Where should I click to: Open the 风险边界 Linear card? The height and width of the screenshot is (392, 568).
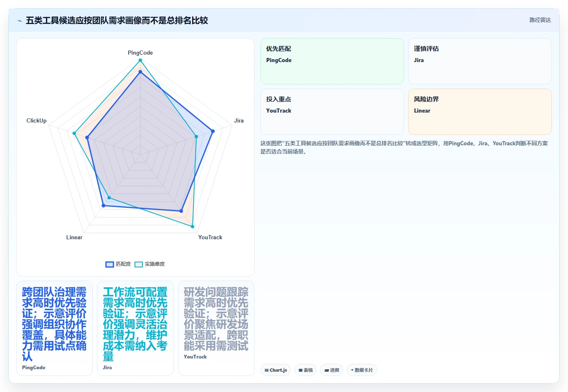pos(480,112)
